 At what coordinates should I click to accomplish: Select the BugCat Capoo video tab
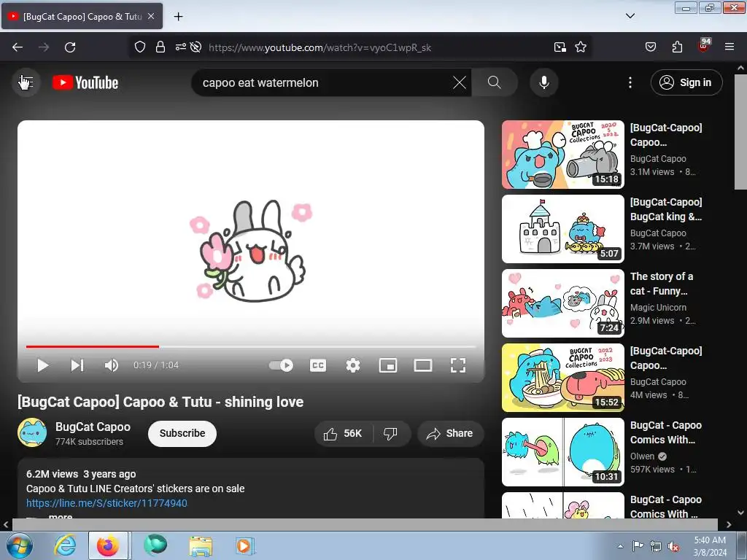82,17
